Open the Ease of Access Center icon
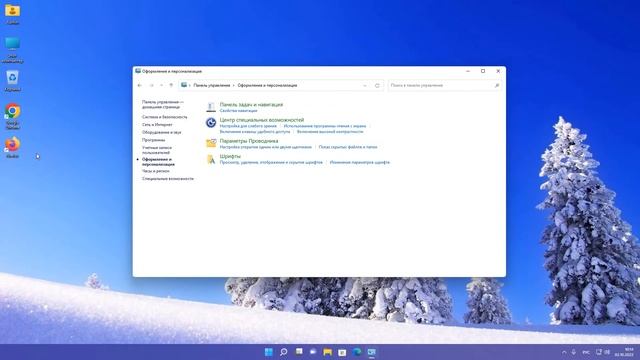 pos(211,122)
